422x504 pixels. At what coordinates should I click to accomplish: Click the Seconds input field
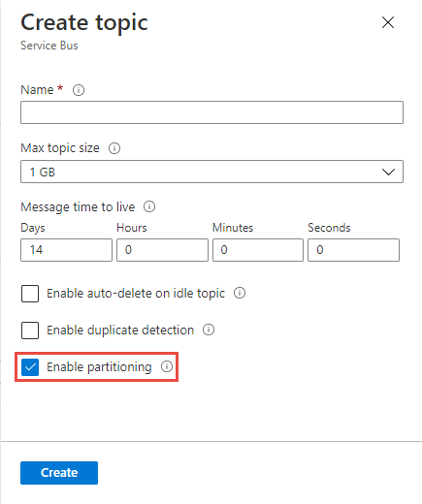(353, 250)
